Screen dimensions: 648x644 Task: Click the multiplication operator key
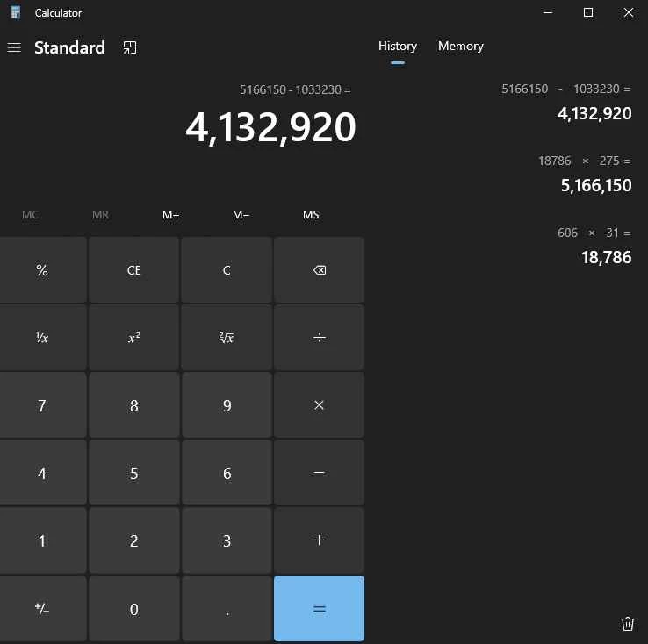click(x=319, y=405)
